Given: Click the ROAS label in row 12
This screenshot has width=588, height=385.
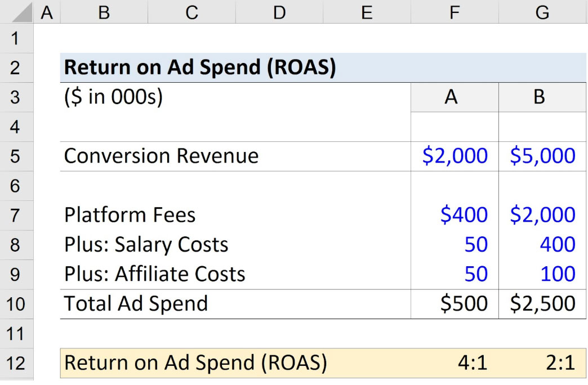Looking at the screenshot, I should 195,363.
